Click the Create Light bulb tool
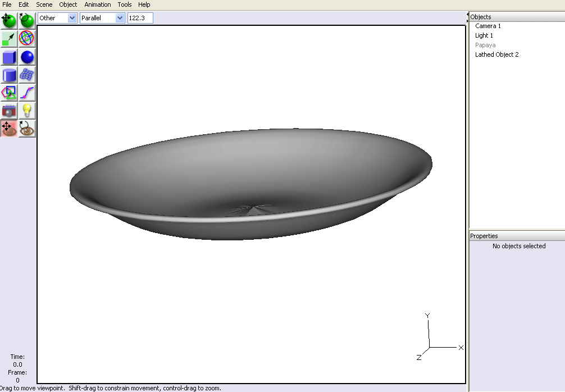565x392 pixels. [27, 111]
